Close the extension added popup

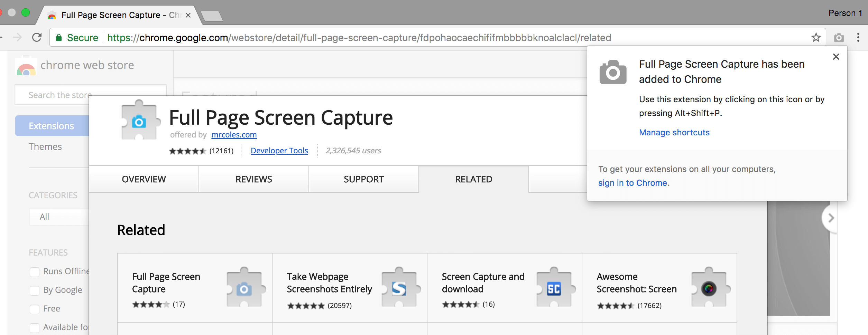click(x=836, y=57)
